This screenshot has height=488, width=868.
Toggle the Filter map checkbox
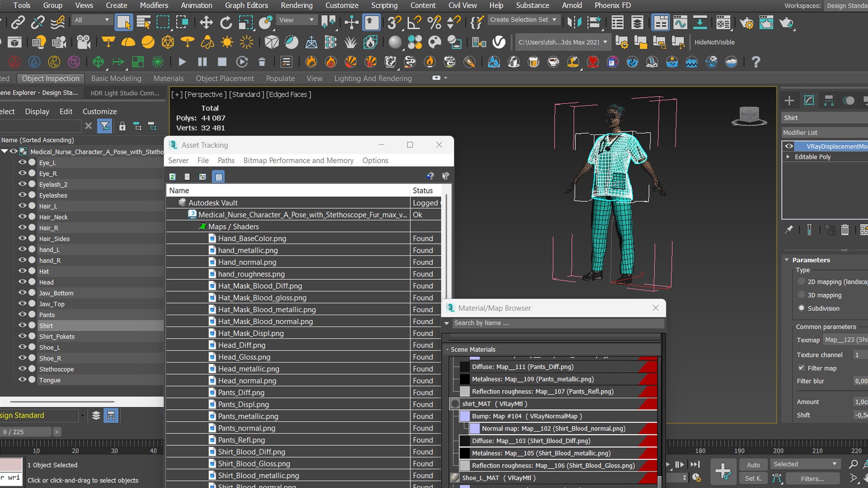coord(801,368)
